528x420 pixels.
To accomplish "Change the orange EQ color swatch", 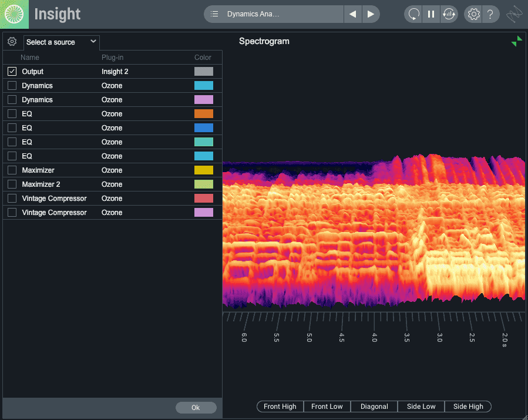I will pos(204,114).
